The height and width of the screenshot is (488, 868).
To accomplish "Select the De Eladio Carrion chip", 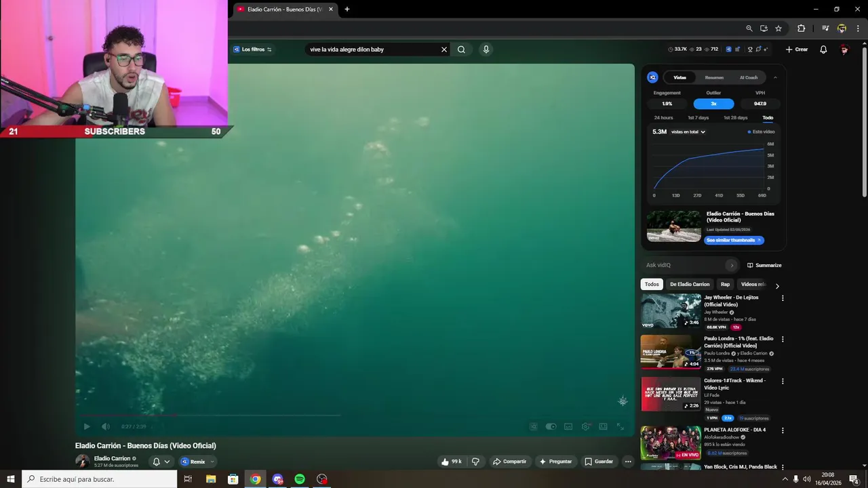I will [690, 285].
